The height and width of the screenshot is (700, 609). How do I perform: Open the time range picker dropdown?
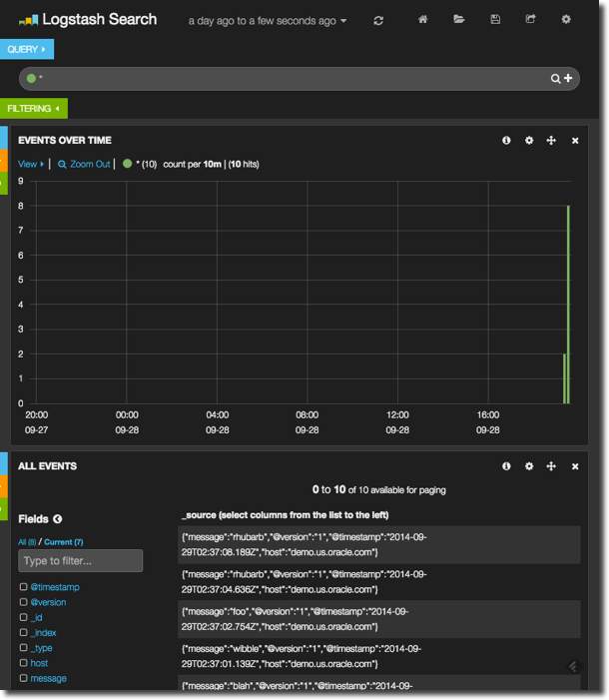click(x=268, y=21)
